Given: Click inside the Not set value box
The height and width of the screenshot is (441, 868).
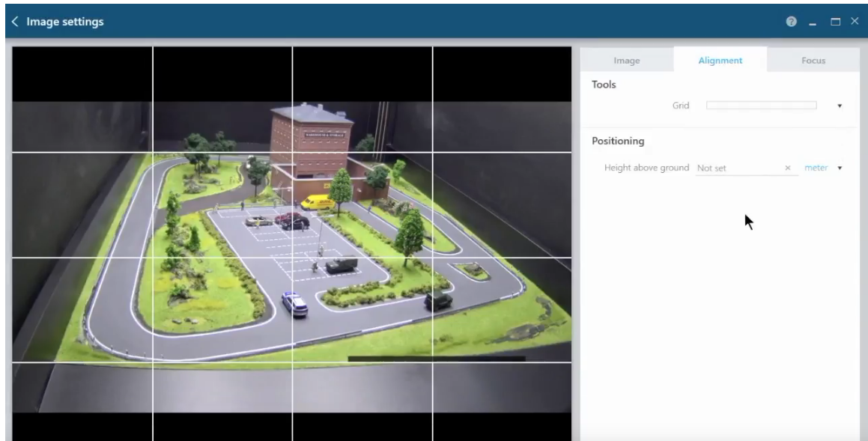Looking at the screenshot, I should point(730,168).
